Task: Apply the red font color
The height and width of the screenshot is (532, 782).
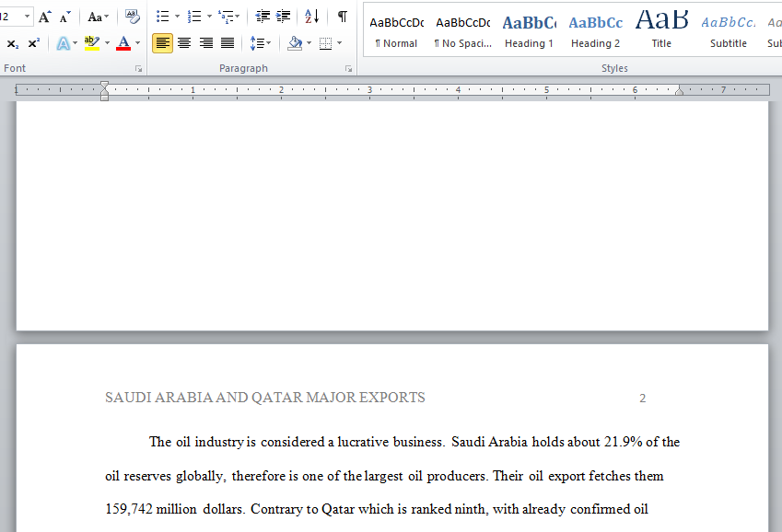Action: click(123, 43)
